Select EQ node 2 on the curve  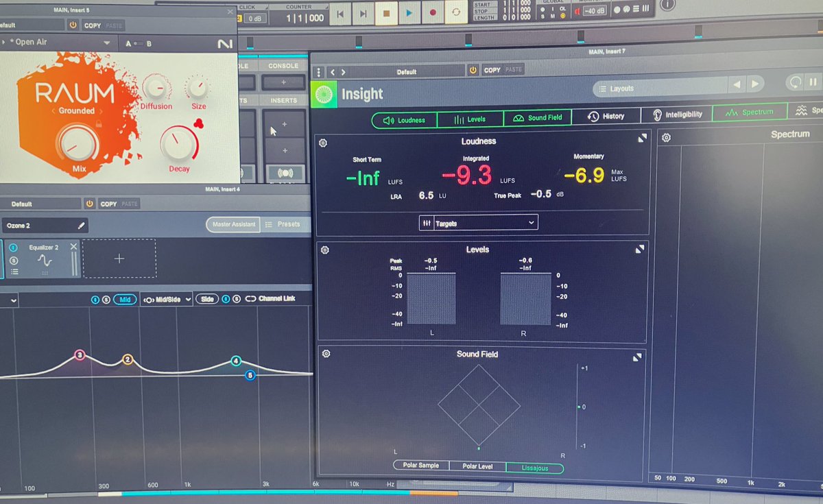128,359
